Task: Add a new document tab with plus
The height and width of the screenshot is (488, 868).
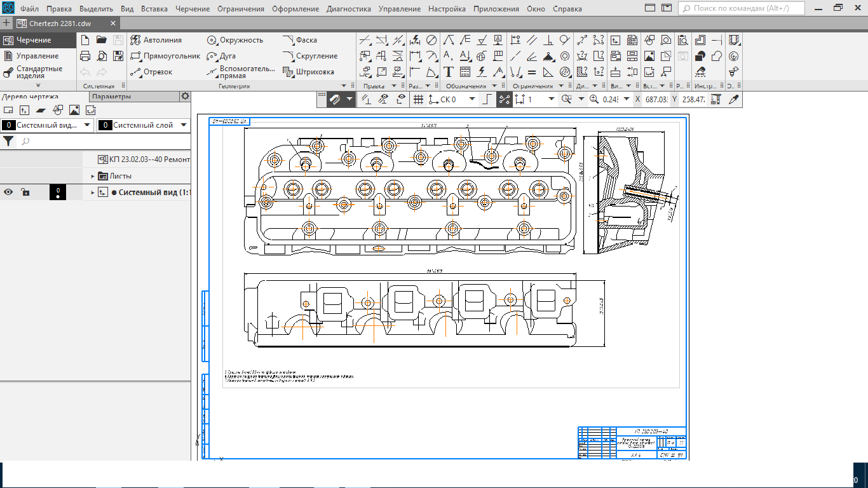Action: pyautogui.click(x=6, y=23)
